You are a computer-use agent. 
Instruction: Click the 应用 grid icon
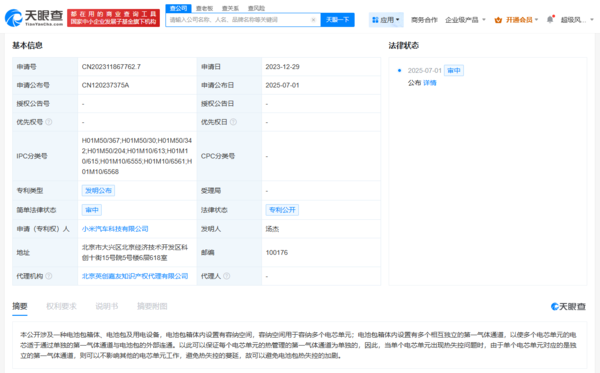click(375, 20)
